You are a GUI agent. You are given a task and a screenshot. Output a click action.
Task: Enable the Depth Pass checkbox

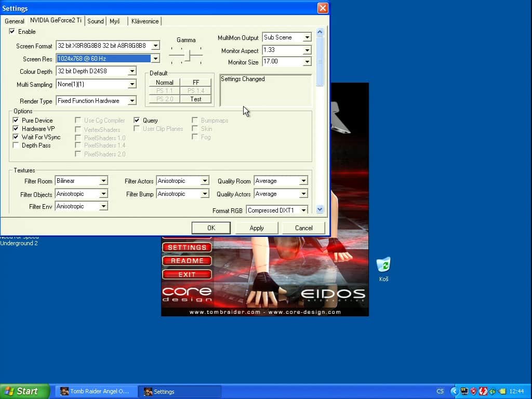coord(16,145)
